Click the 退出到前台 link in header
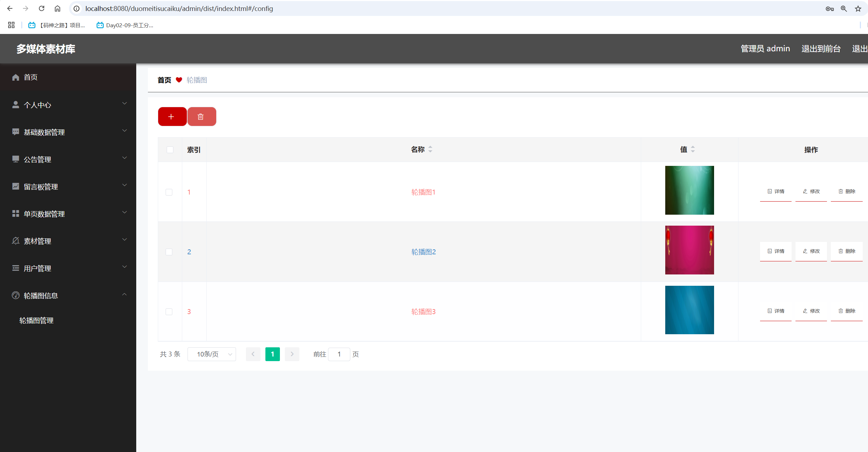Screen dimensions: 868x452 [821, 49]
